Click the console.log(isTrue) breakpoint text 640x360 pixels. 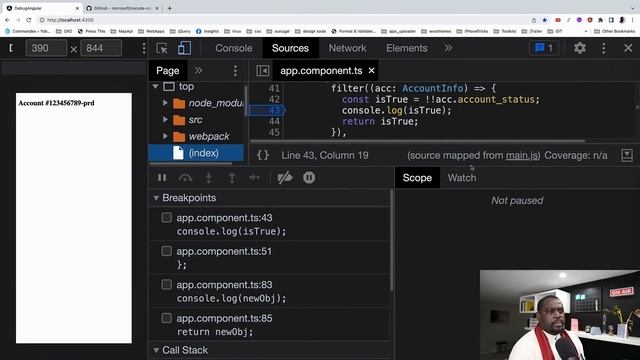point(231,231)
